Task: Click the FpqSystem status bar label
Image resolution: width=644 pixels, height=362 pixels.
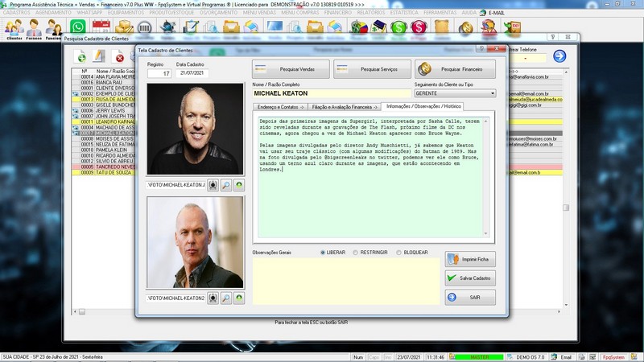Action: click(613, 357)
